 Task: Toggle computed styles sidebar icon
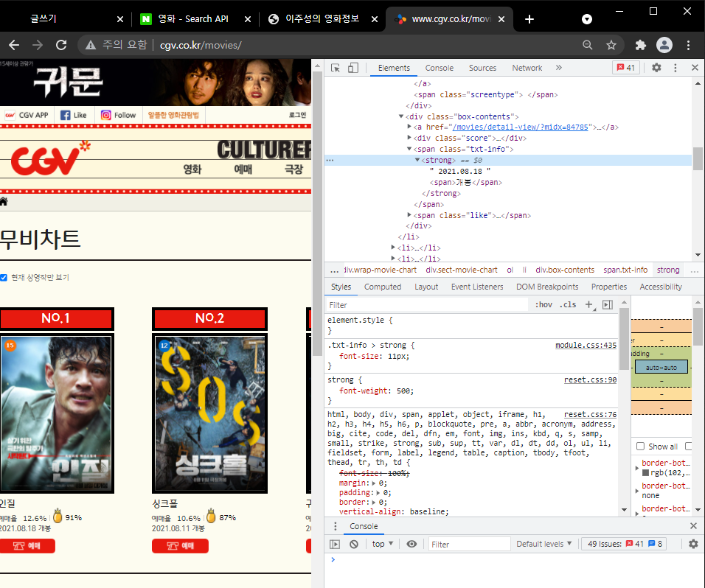[x=608, y=304]
